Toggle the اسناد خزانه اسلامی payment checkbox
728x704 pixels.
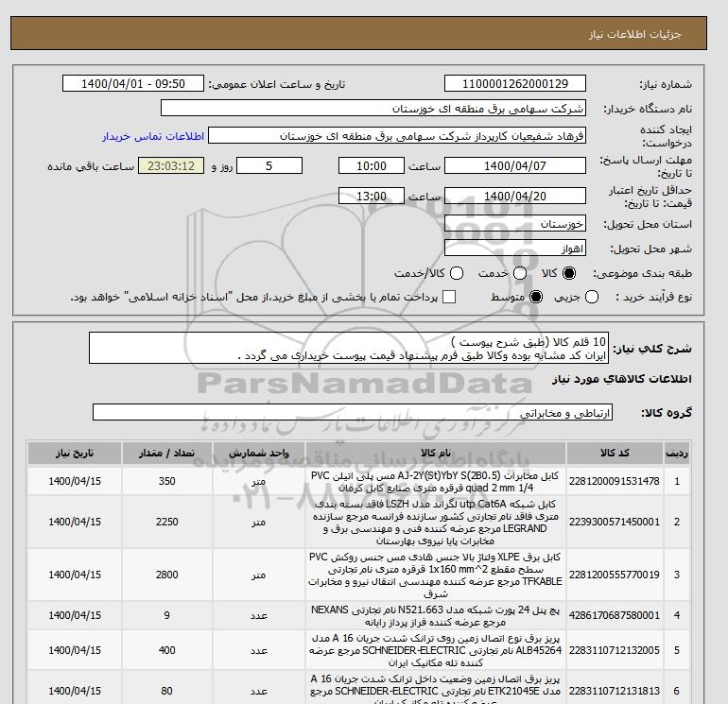[x=449, y=298]
